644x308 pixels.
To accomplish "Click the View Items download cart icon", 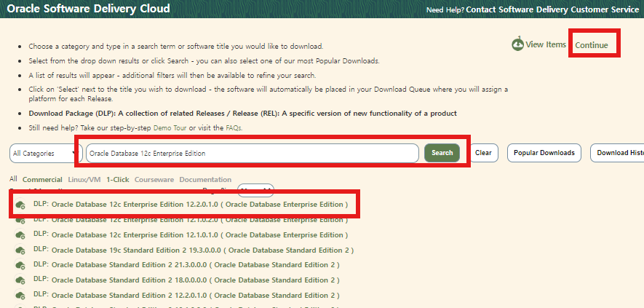I will click(x=517, y=44).
